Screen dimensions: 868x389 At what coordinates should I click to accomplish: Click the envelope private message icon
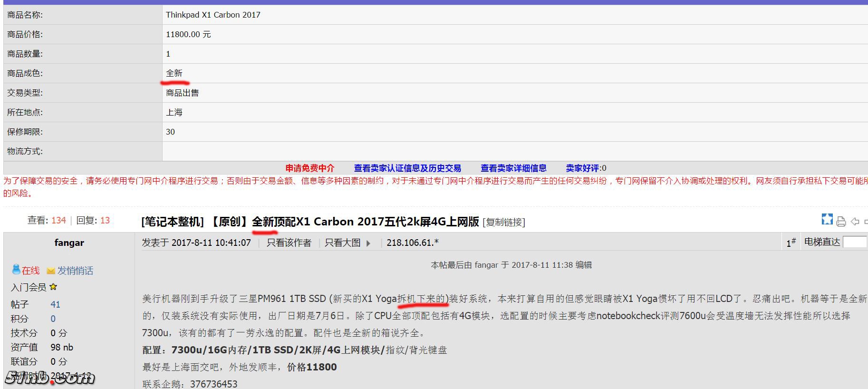51,271
